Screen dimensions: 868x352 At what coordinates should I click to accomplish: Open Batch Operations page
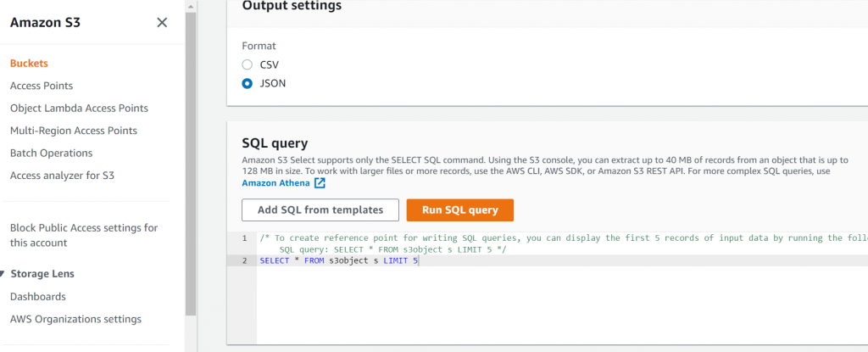51,153
